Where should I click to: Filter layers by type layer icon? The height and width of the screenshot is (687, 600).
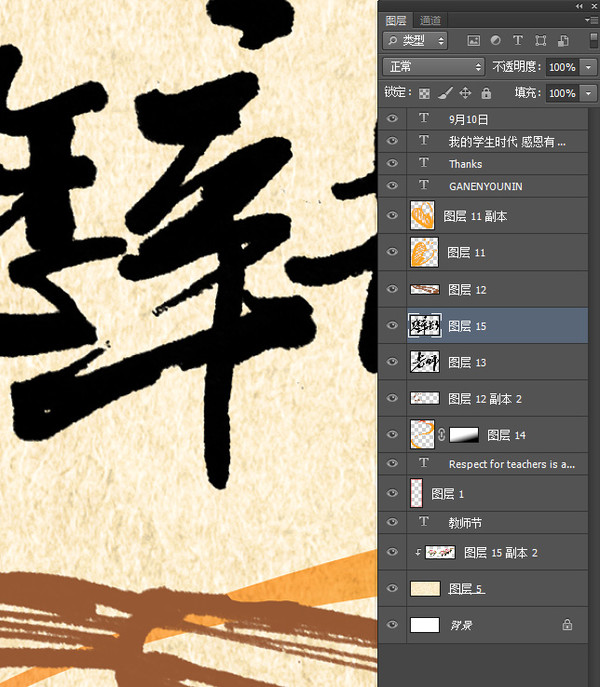point(518,40)
